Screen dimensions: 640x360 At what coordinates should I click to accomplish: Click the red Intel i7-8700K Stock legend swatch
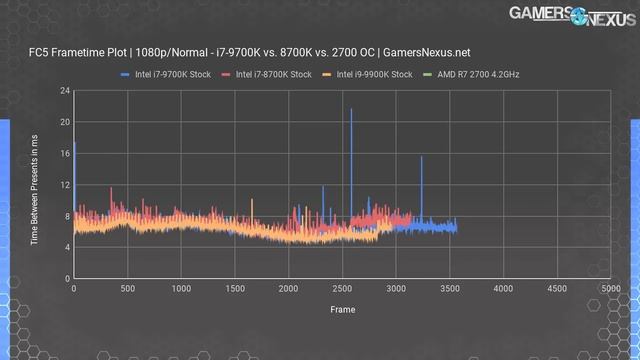pos(226,75)
